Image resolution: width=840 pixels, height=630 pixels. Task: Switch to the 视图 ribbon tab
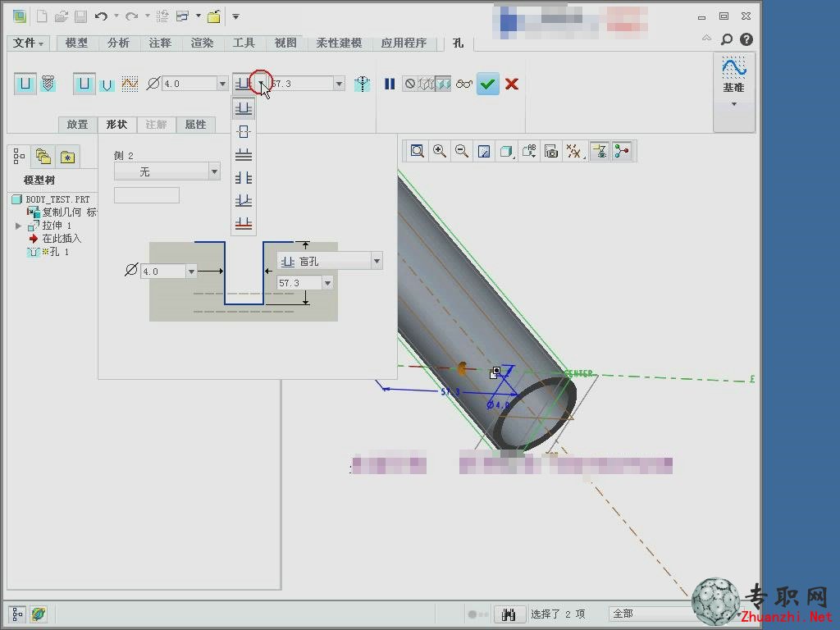(285, 43)
